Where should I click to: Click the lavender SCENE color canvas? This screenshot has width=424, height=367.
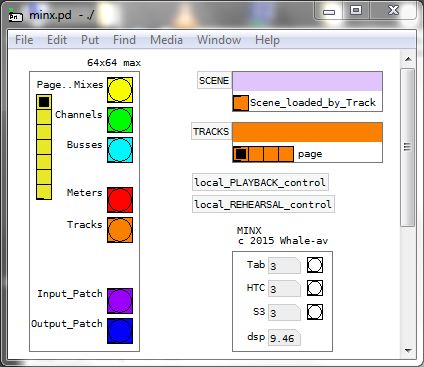(307, 82)
